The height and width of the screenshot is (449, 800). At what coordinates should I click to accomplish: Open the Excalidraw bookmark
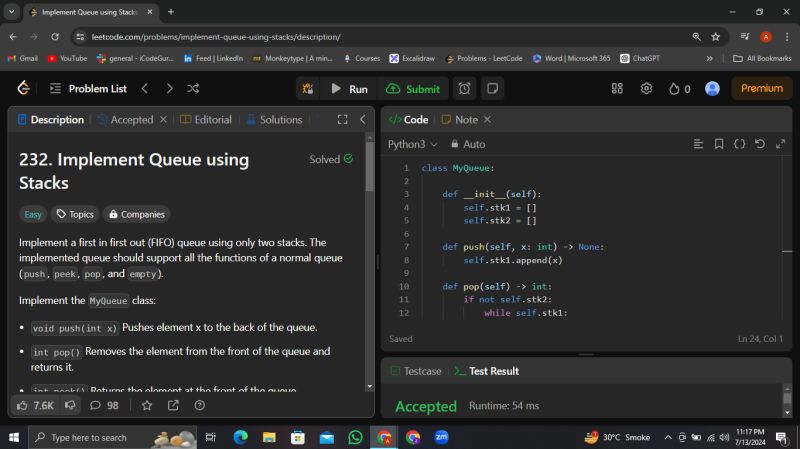point(412,59)
